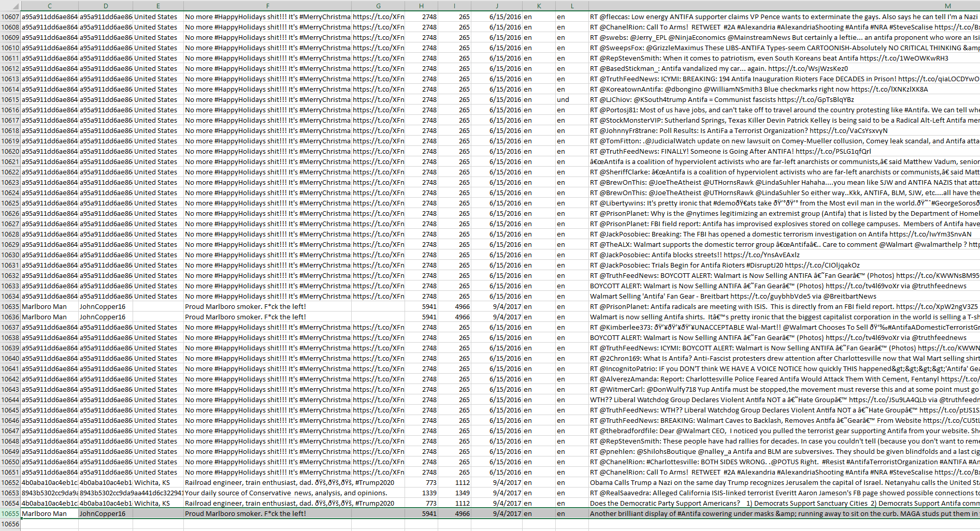Click '8943b5302cc9da9a' cell in row 10653 column C
The image size is (980, 531).
click(x=50, y=493)
